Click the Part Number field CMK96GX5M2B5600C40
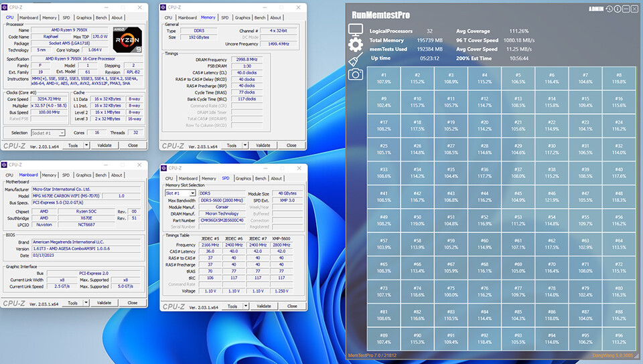The image size is (643, 364). coord(222,220)
